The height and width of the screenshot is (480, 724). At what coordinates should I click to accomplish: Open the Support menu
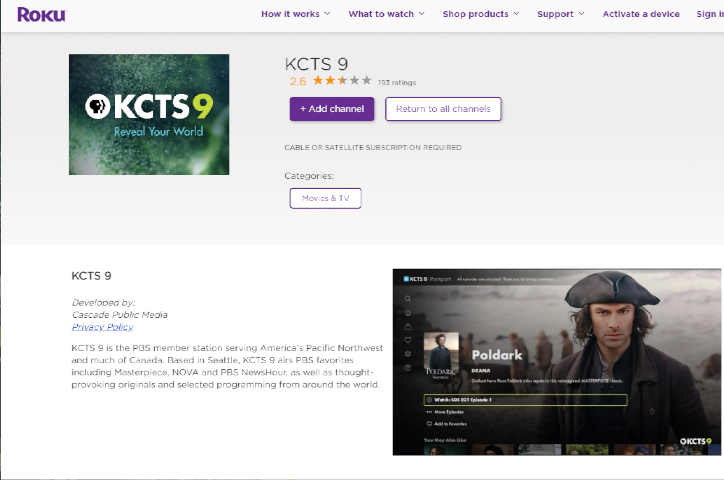click(555, 14)
